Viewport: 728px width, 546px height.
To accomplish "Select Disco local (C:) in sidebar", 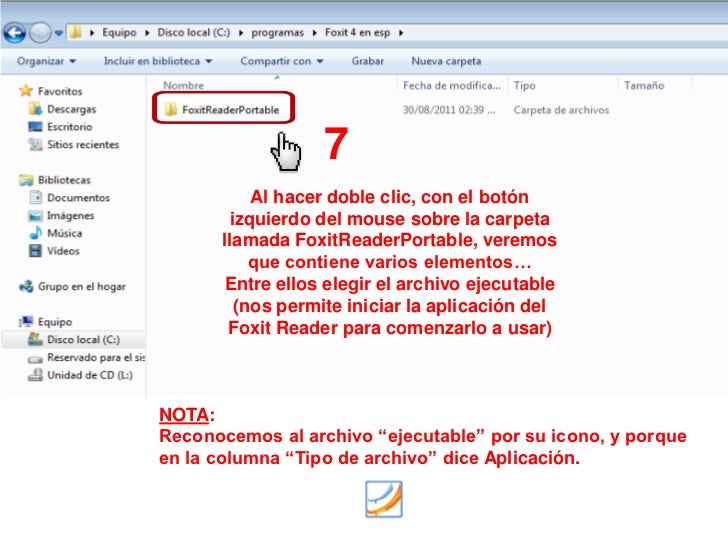I will tap(84, 339).
